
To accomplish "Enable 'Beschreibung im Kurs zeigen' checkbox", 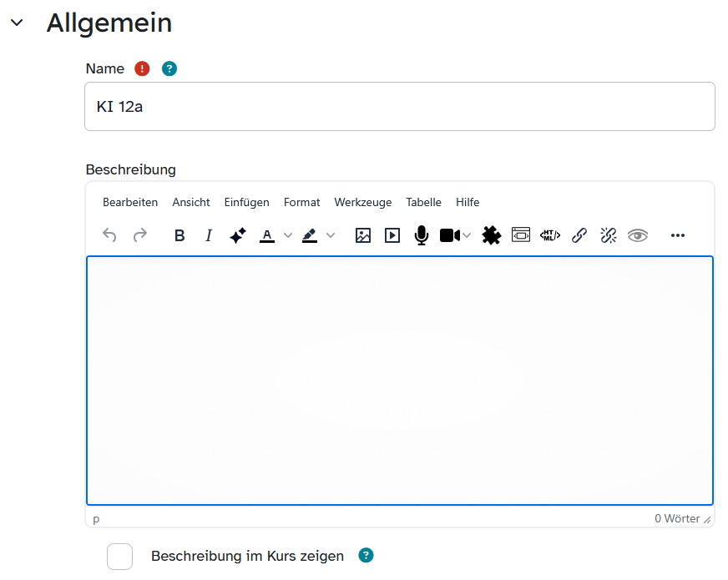I will click(x=120, y=556).
